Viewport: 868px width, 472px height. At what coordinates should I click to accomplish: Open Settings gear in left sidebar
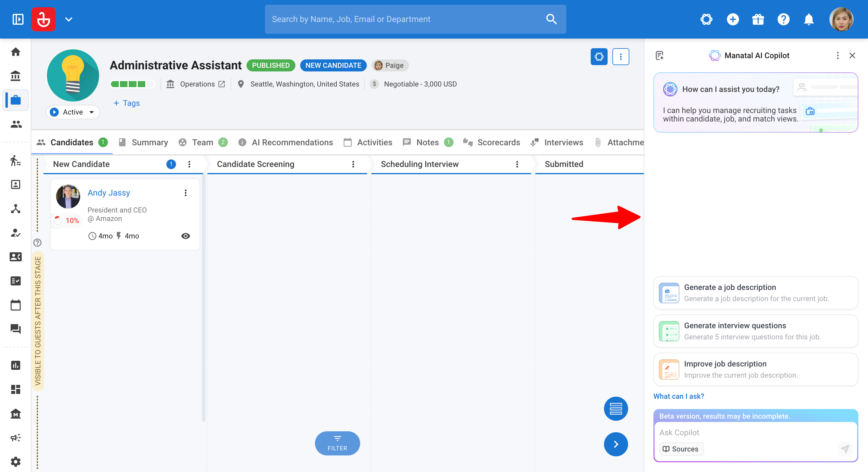(x=15, y=461)
